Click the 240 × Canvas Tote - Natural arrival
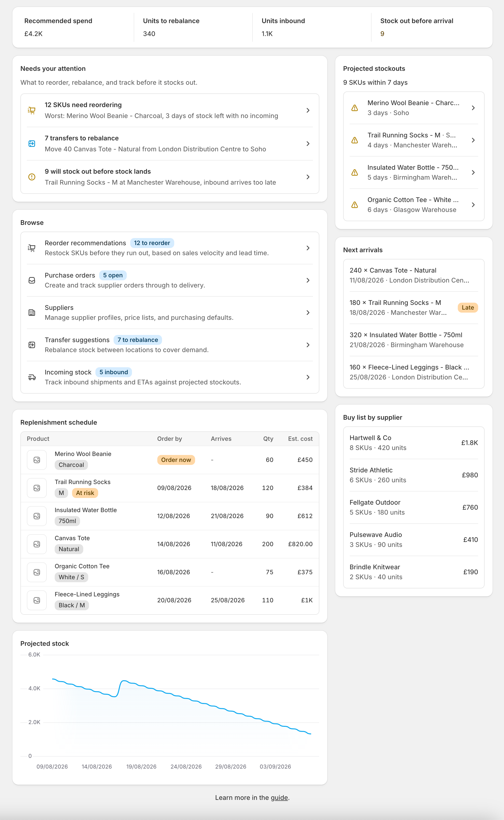 tap(414, 275)
